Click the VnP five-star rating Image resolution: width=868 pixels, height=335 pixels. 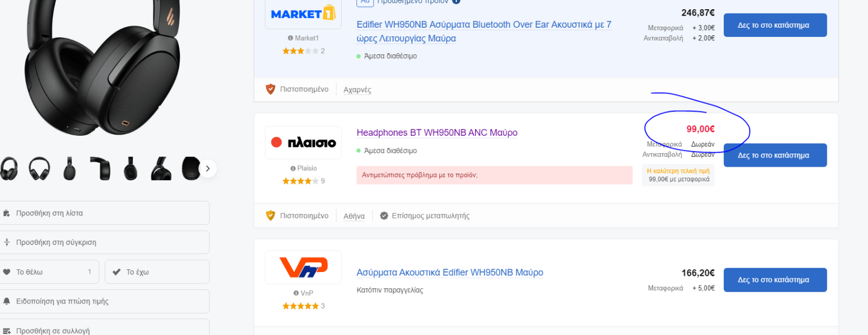(x=301, y=306)
